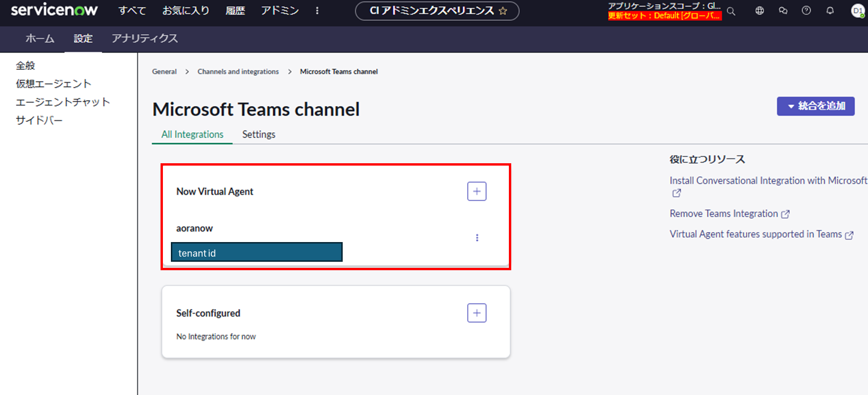Select 仮想エージェント in the sidebar
The width and height of the screenshot is (868, 395).
pyautogui.click(x=54, y=84)
